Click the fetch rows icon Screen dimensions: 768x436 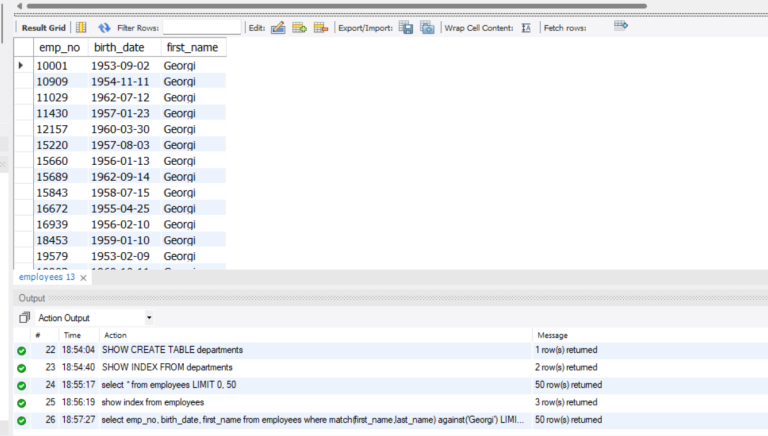click(x=621, y=25)
